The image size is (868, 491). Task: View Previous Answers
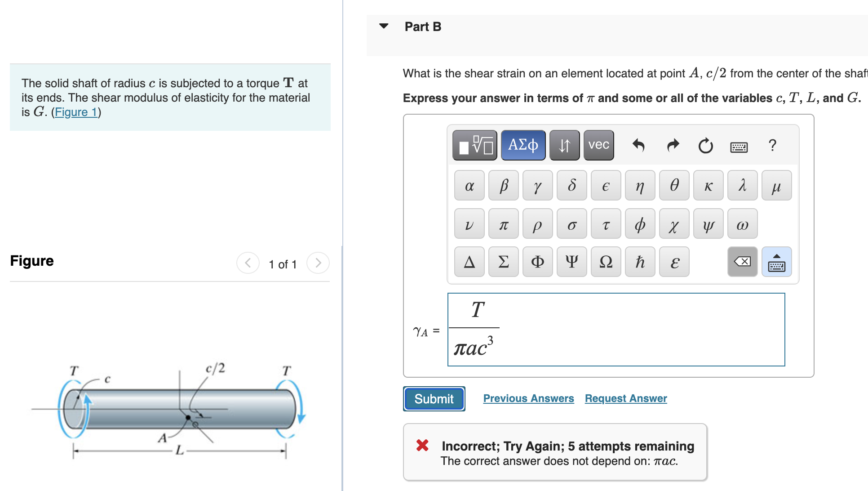tap(528, 398)
